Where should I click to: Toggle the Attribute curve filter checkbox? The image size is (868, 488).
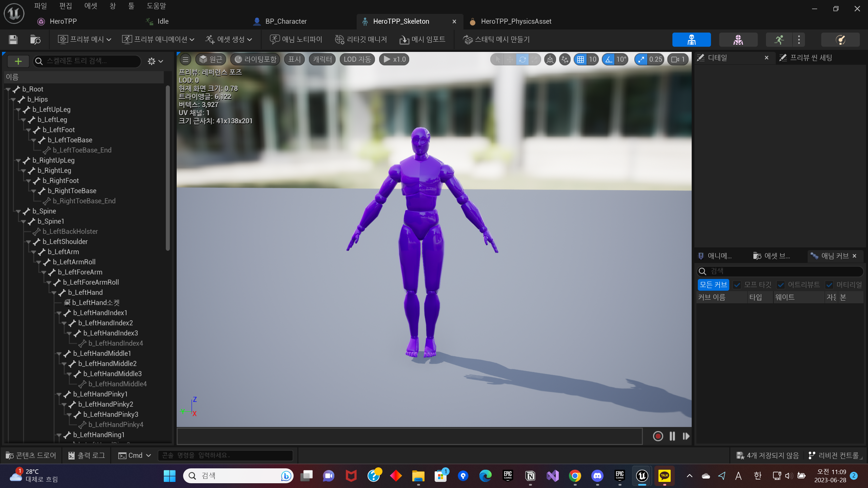(781, 285)
